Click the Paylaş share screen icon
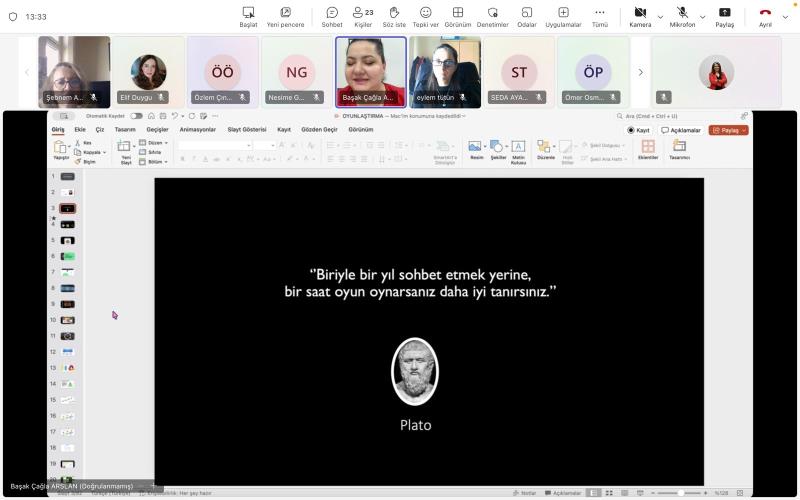Image resolution: width=800 pixels, height=500 pixels. point(724,16)
